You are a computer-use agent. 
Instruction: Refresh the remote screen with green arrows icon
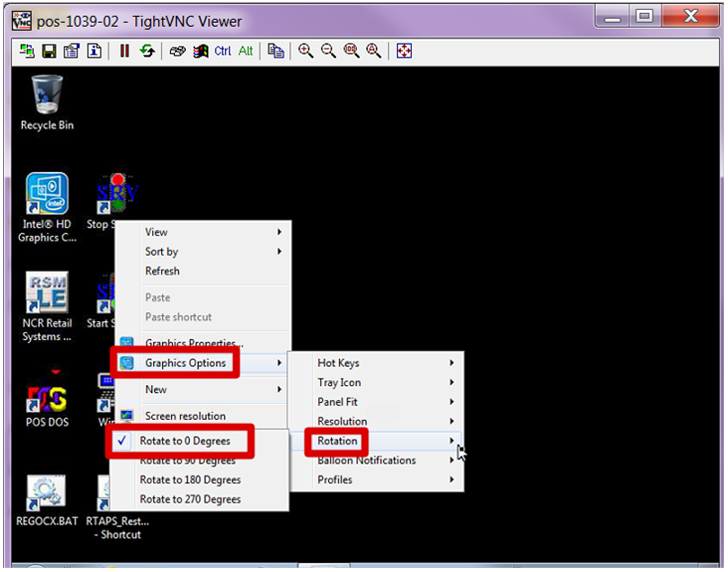tap(147, 51)
